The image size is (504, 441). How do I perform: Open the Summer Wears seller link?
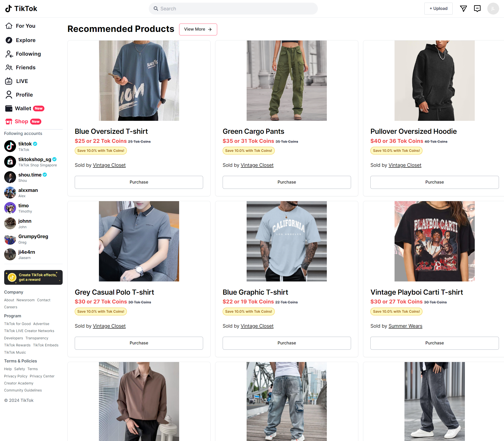coord(405,326)
